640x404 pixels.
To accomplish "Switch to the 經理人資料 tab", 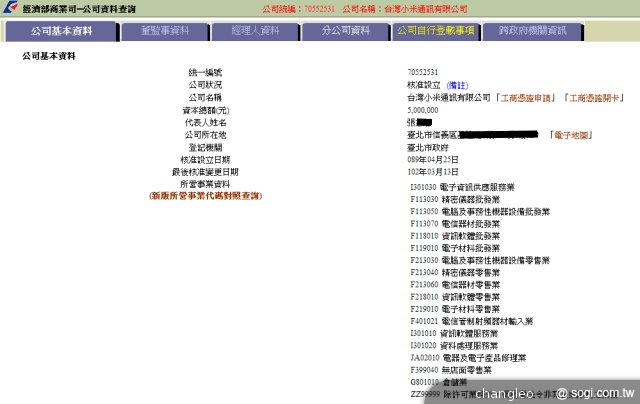I will point(256,31).
